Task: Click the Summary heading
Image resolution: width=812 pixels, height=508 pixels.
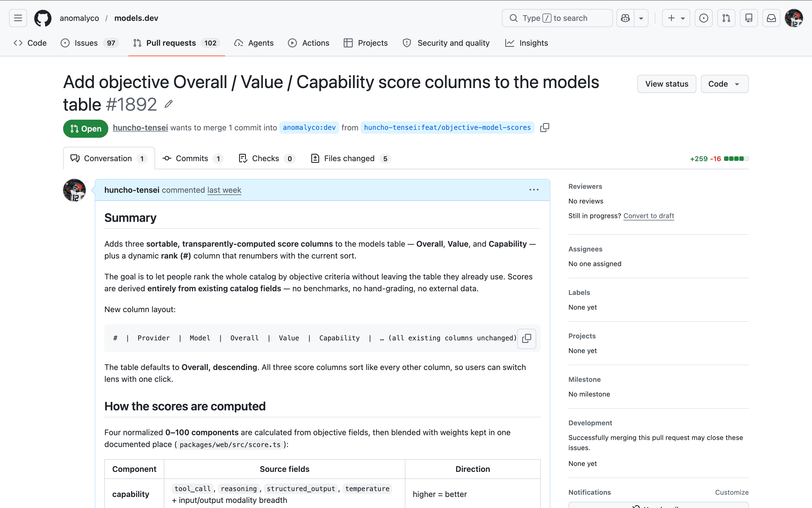Action: [x=130, y=218]
